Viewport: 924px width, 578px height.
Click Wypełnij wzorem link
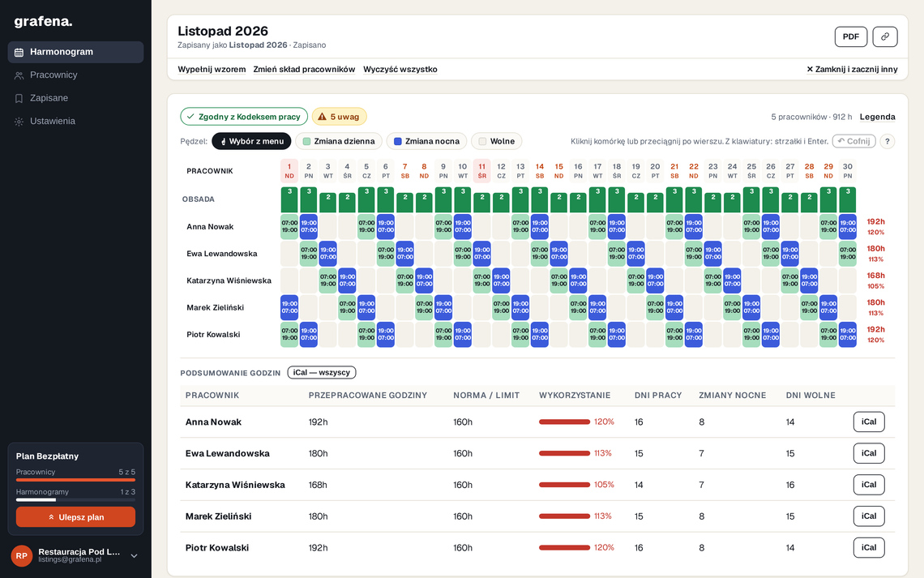tap(212, 70)
